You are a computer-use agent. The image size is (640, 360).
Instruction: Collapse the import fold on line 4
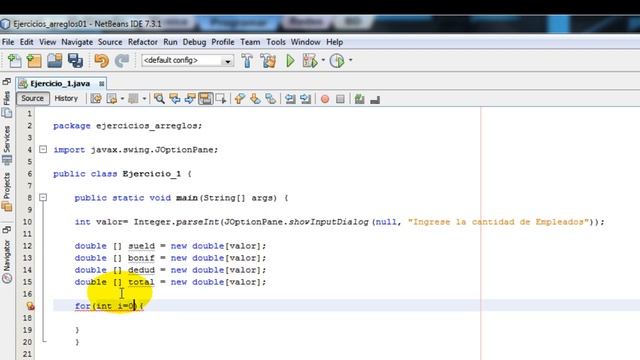click(x=43, y=149)
